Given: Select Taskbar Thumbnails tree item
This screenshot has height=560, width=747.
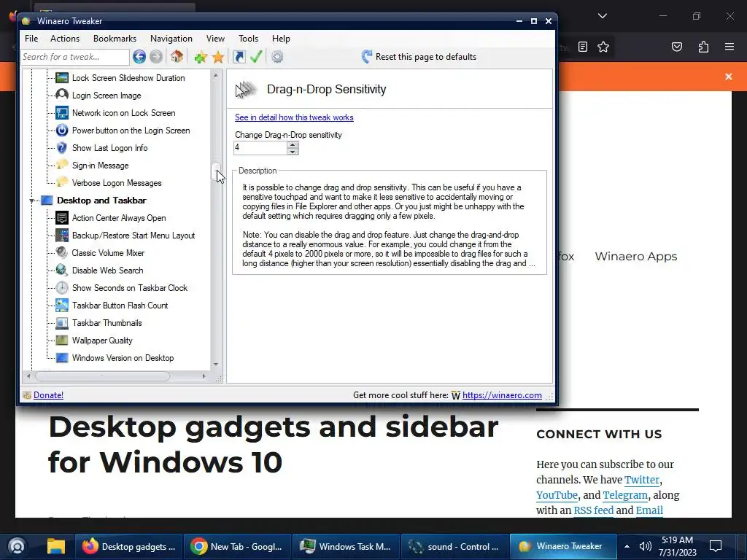Looking at the screenshot, I should pyautogui.click(x=107, y=323).
